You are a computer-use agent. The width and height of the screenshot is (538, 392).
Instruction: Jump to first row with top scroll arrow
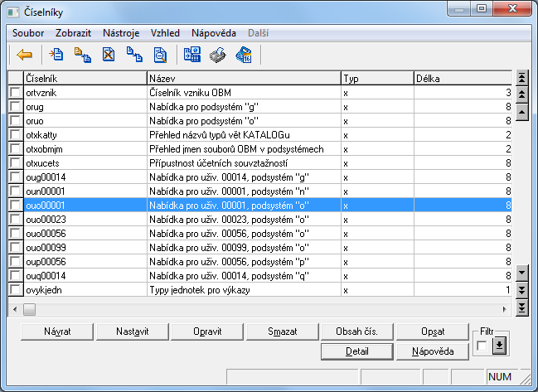[522, 78]
